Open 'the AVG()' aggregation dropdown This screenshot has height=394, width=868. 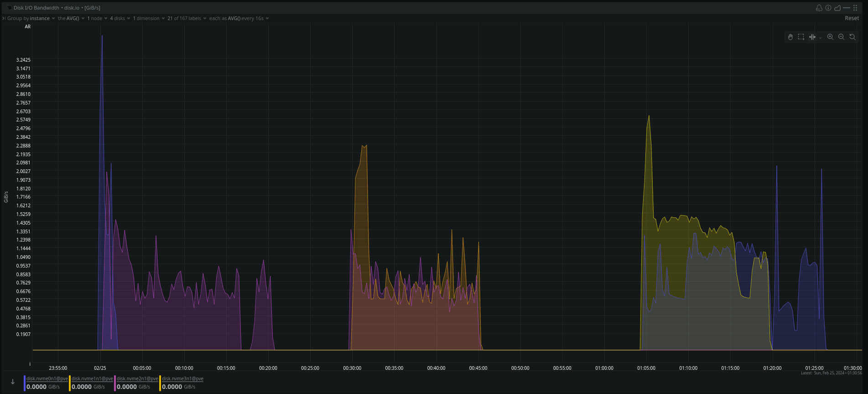(x=71, y=18)
